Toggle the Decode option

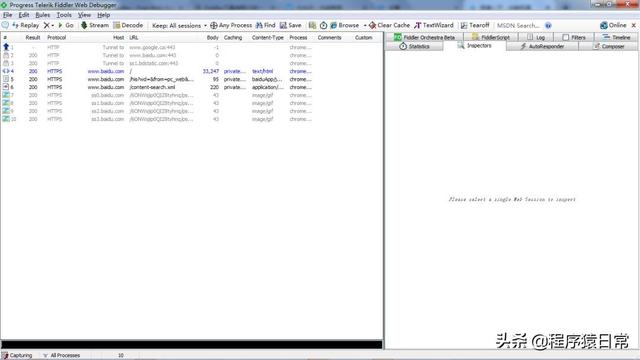click(x=128, y=25)
